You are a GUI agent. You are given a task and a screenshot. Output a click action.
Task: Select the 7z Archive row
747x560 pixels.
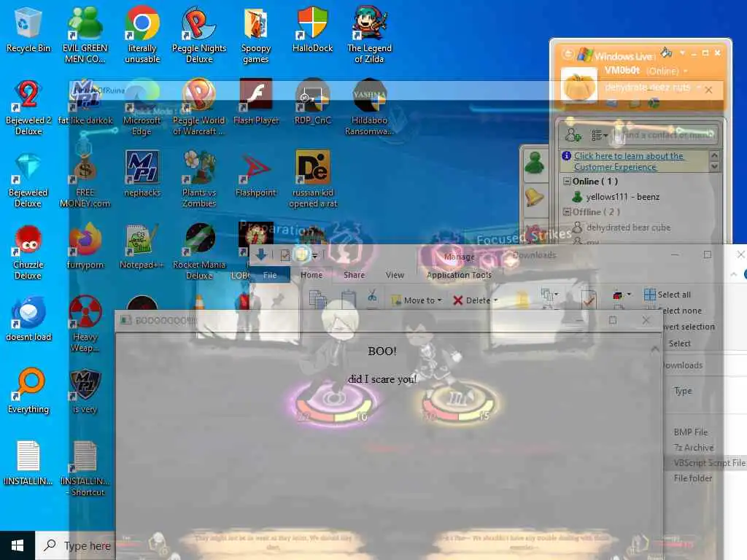[x=694, y=447]
